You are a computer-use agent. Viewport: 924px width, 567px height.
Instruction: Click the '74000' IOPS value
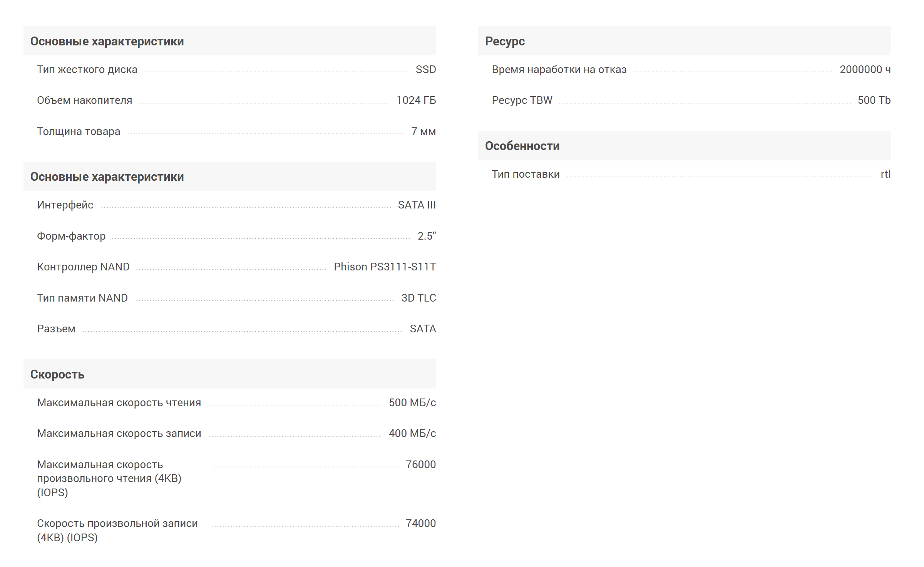click(420, 524)
